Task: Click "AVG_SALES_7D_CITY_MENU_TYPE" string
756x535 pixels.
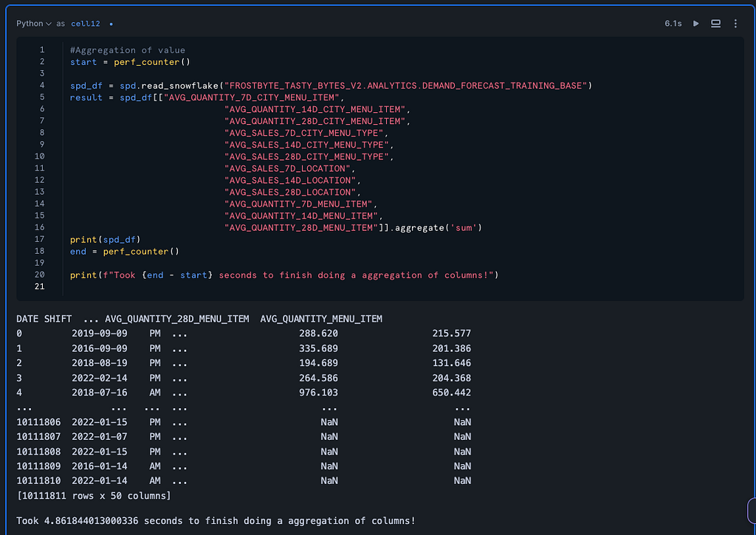Action: (303, 133)
